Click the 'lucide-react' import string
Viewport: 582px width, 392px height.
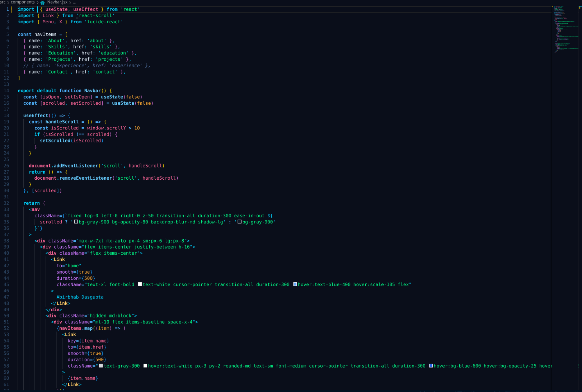pyautogui.click(x=103, y=22)
